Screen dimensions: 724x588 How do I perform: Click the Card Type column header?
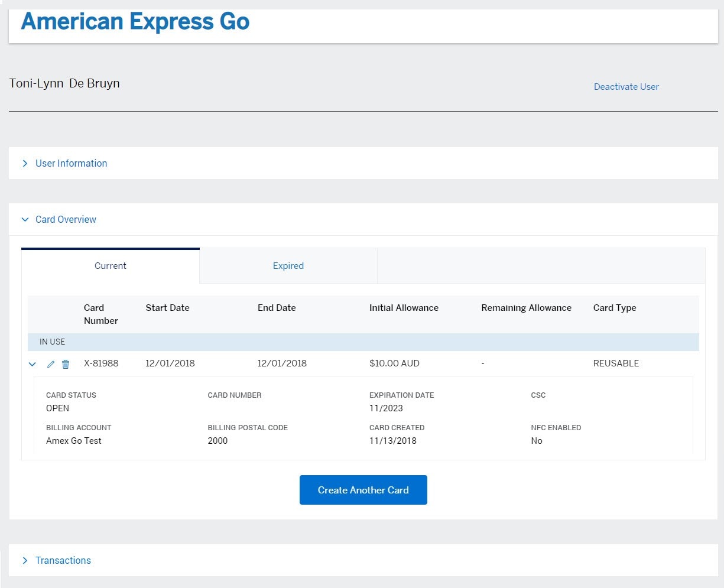tap(615, 308)
